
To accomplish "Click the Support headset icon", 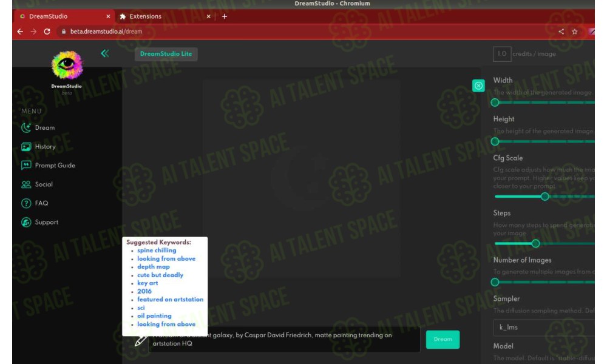I will click(26, 222).
